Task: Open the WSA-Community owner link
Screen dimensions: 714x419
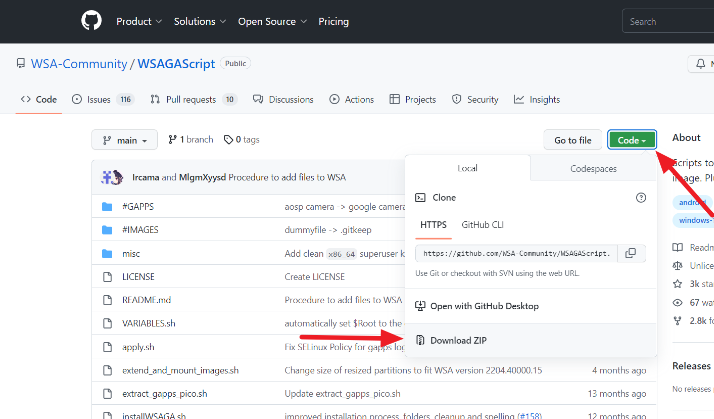Action: pyautogui.click(x=79, y=63)
